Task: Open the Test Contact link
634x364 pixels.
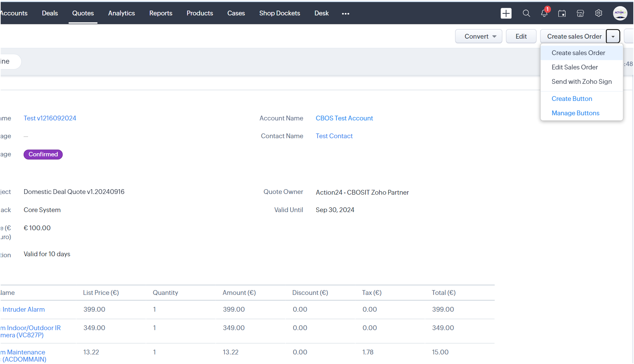Action: (334, 136)
